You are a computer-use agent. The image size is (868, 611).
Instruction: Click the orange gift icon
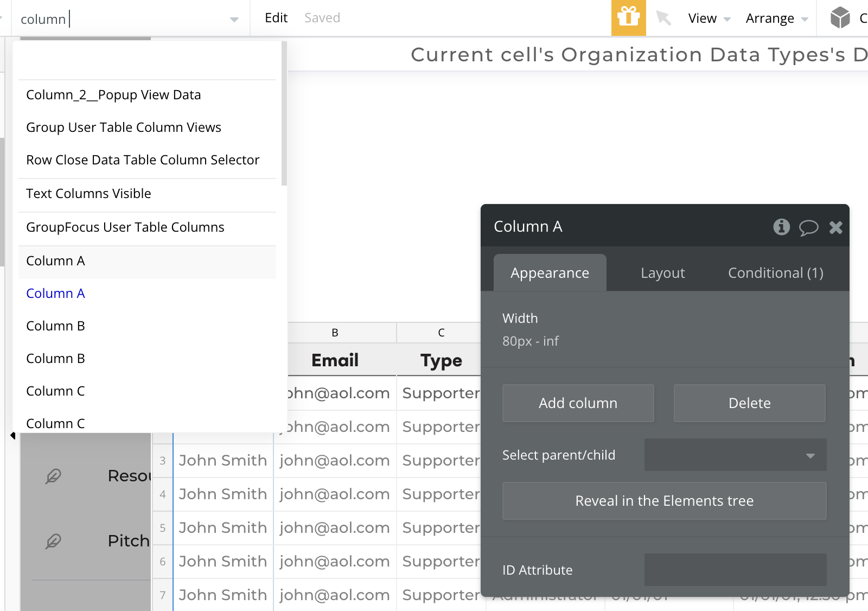(x=628, y=18)
